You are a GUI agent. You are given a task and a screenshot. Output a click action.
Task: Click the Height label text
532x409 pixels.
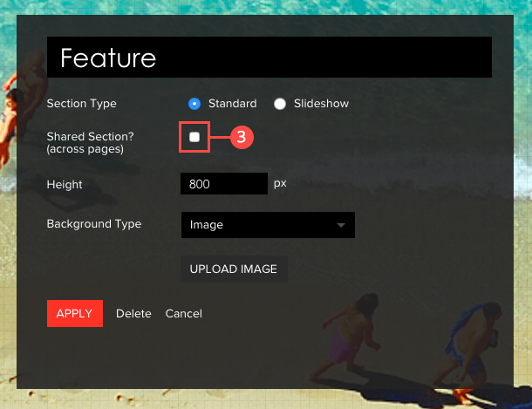click(x=65, y=184)
